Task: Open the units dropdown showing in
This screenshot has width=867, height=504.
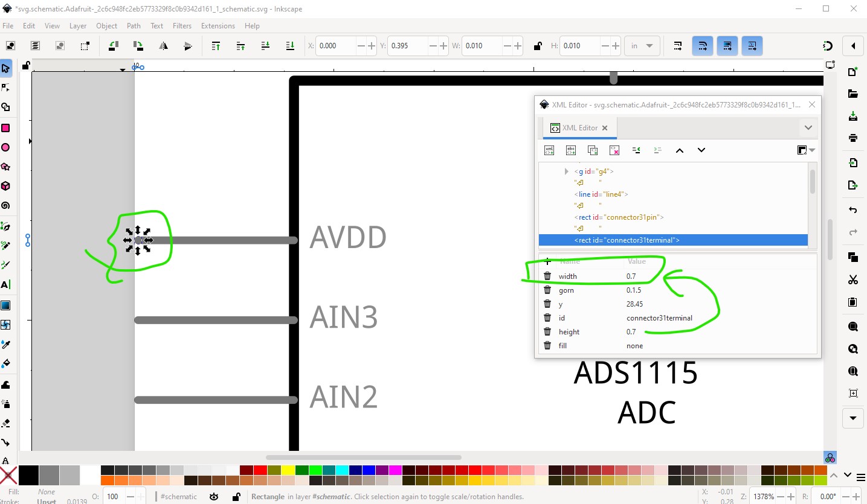Action: tap(642, 46)
